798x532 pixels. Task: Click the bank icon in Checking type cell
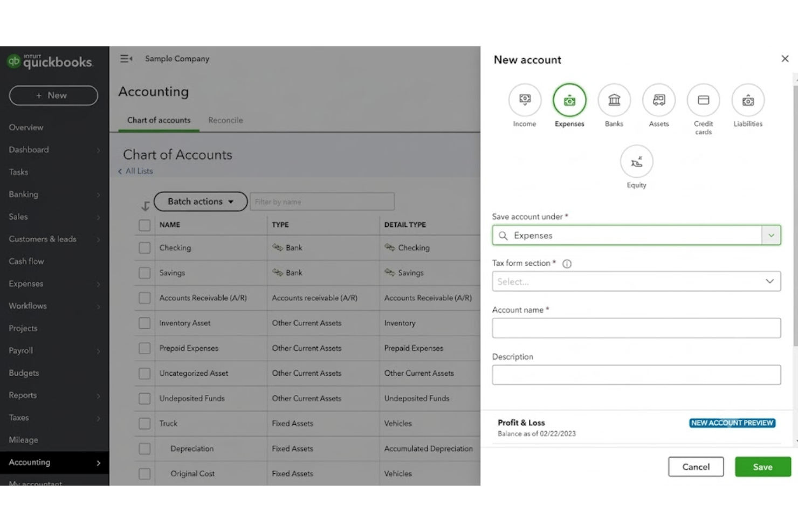pos(278,247)
